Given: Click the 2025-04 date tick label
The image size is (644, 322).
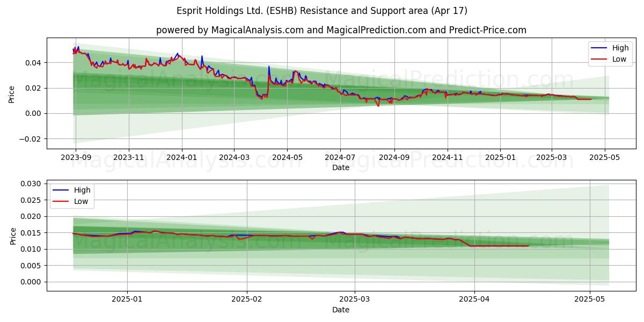Looking at the screenshot, I should pyautogui.click(x=475, y=299).
